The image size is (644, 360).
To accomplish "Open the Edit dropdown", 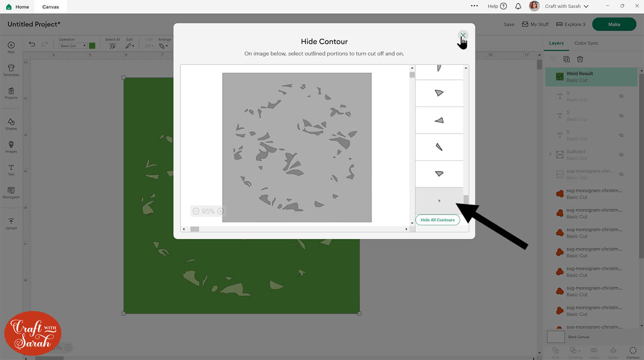I will pos(129,46).
